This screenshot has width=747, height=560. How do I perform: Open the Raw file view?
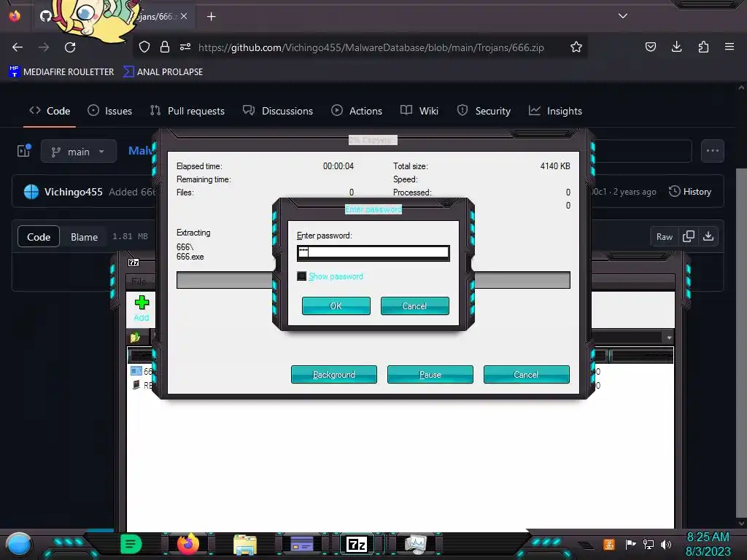tap(664, 237)
